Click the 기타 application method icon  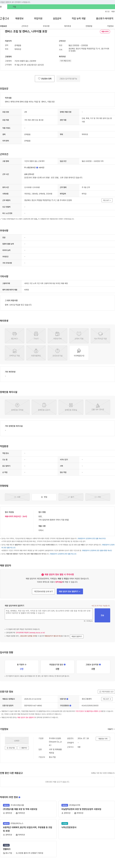[98, 497]
